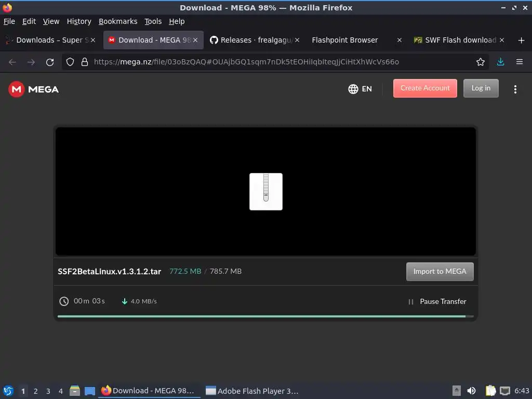
Task: Switch to the Downloads - Super S tab
Action: (50, 40)
